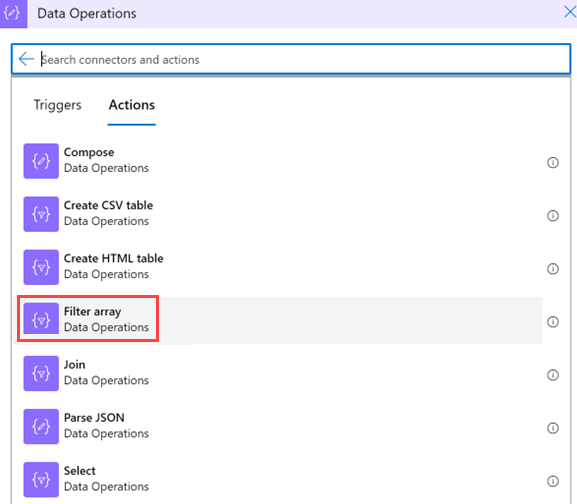
Task: Click the Compose action icon
Action: (41, 161)
